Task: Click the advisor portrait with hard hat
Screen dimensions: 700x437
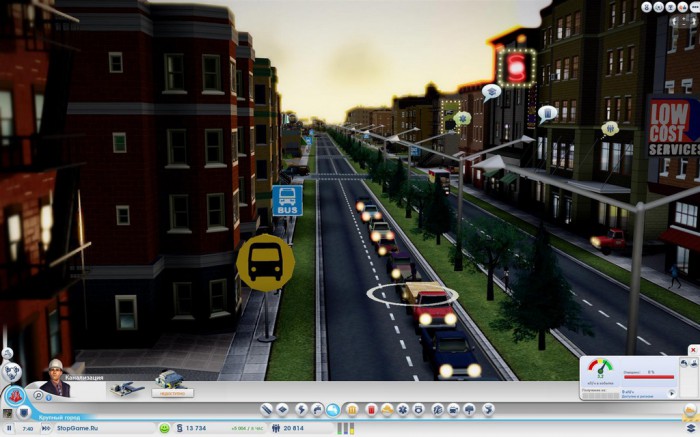Action: 56,379
